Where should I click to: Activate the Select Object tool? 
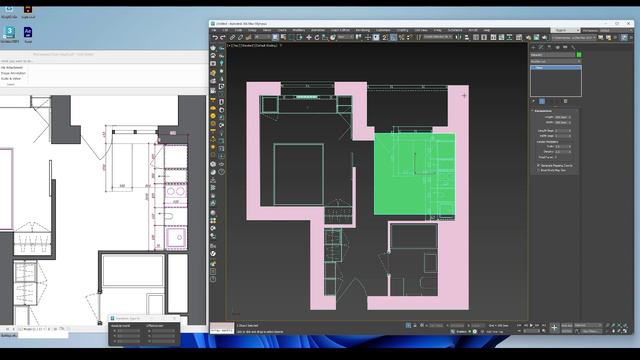click(x=276, y=38)
